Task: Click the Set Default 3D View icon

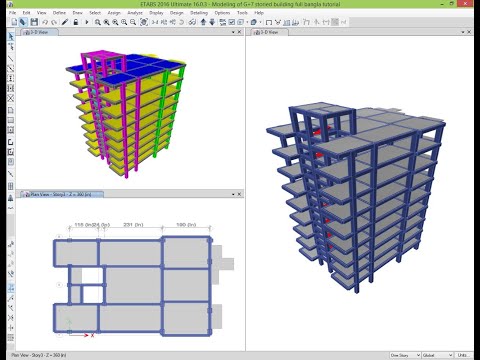Action: point(155,22)
